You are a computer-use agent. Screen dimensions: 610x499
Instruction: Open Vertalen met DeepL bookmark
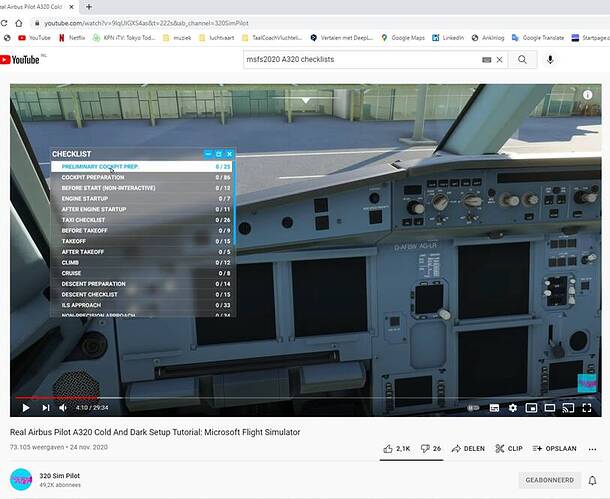(342, 38)
